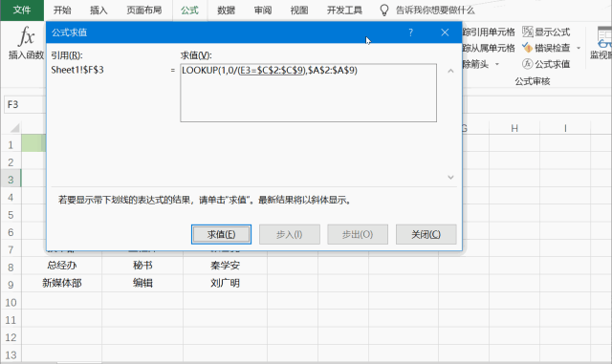Click the underlined E3=$C$2:$C$9 expression
Screen dimensions: 612x364
[272, 71]
